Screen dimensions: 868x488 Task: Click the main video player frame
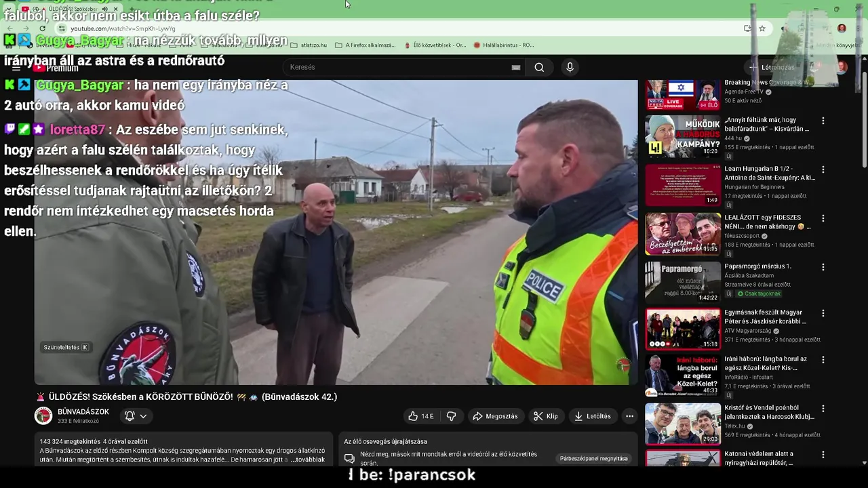tap(336, 232)
